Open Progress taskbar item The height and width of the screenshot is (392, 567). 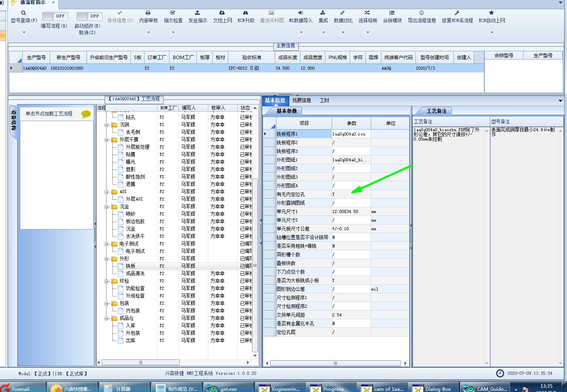click(331, 388)
